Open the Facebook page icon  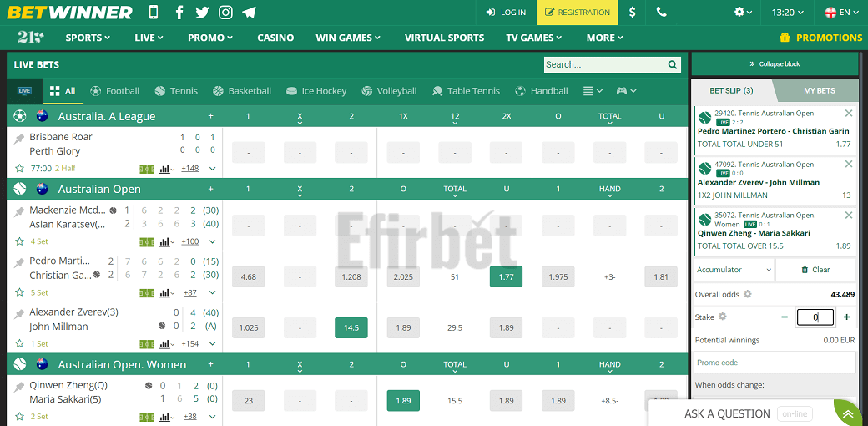tap(179, 13)
